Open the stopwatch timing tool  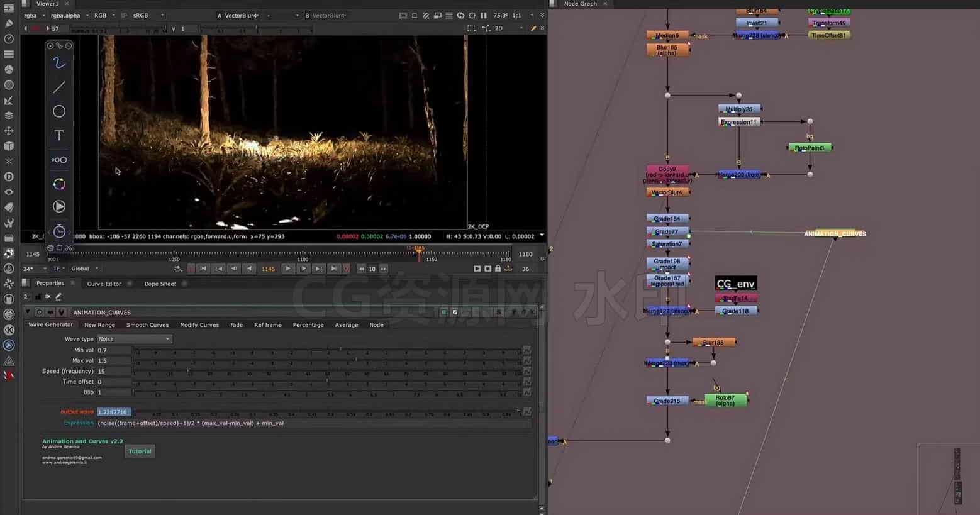click(59, 231)
